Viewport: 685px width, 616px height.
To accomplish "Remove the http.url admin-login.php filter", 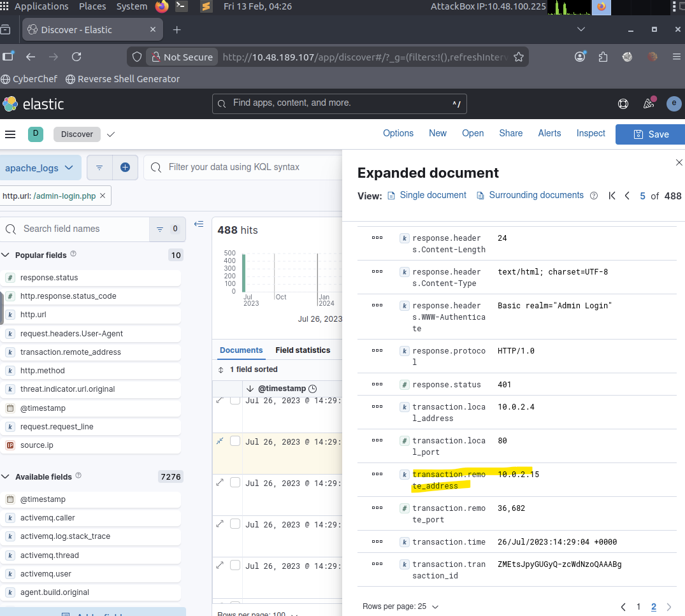I will pyautogui.click(x=103, y=196).
